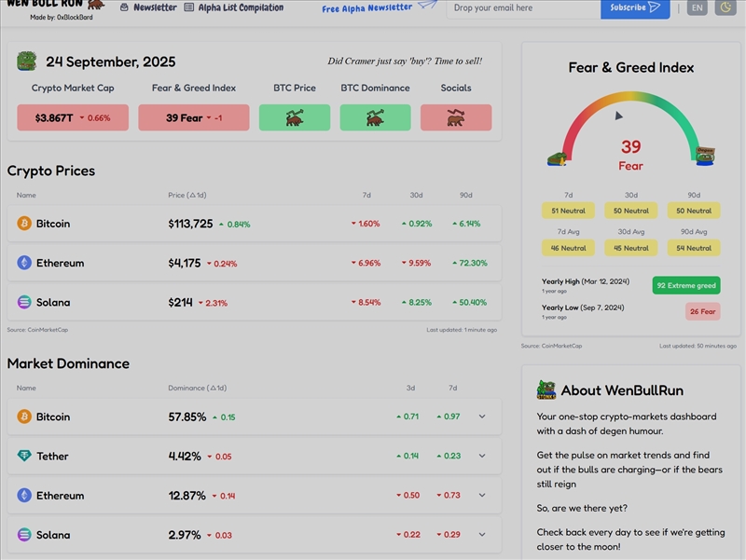Click the Cramer 'Time to sell!' quote
This screenshot has height=560, width=746.
point(405,61)
